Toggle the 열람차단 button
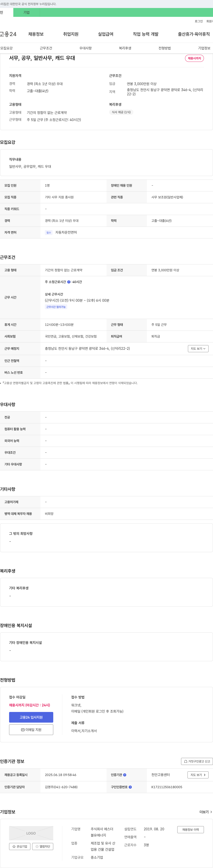Image resolution: width=213 pixels, height=868 pixels. (x=43, y=846)
